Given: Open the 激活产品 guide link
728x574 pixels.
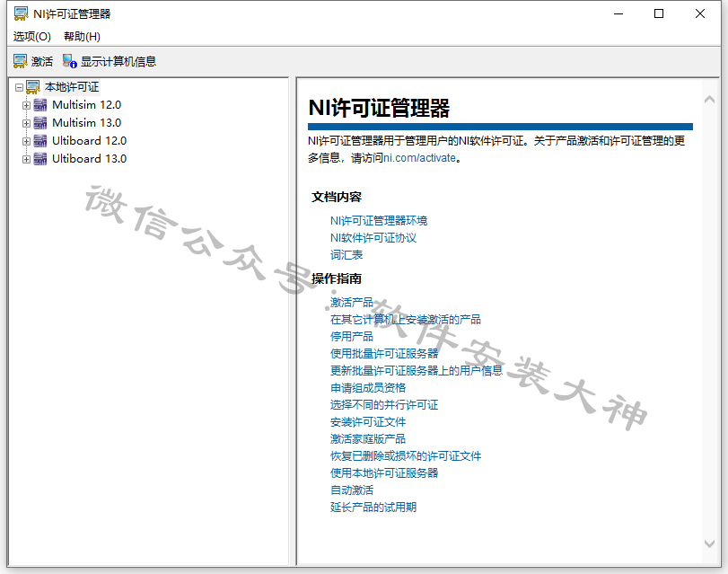Looking at the screenshot, I should point(352,302).
